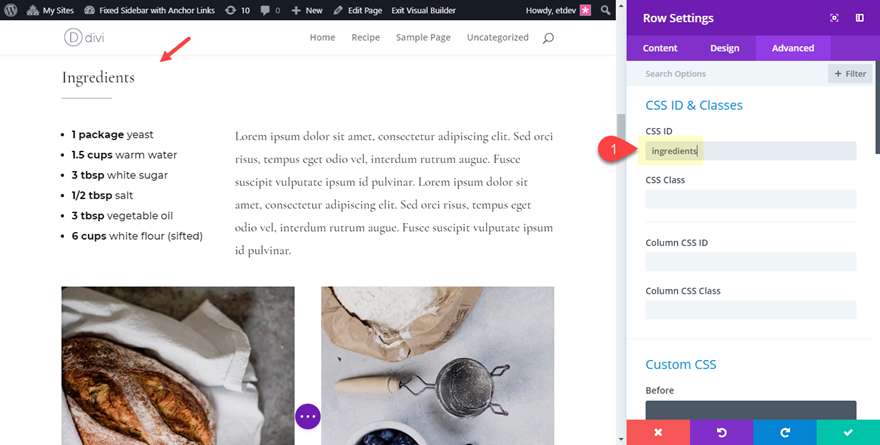Screen dimensions: 880x445
Task: Click the Column CSS ID field
Action: click(x=751, y=262)
